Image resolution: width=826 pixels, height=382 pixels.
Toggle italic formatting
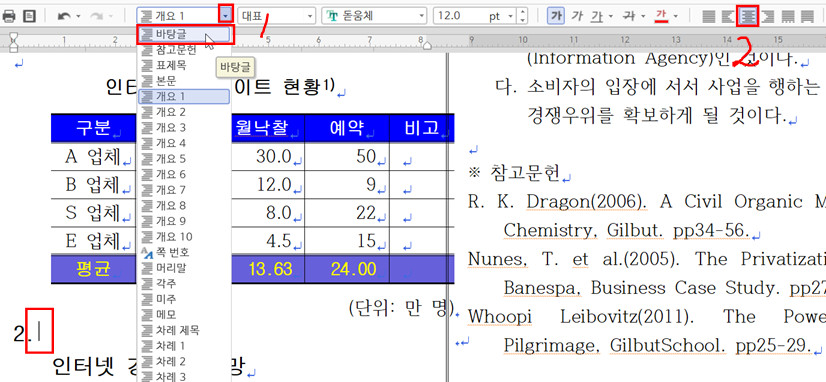(577, 16)
